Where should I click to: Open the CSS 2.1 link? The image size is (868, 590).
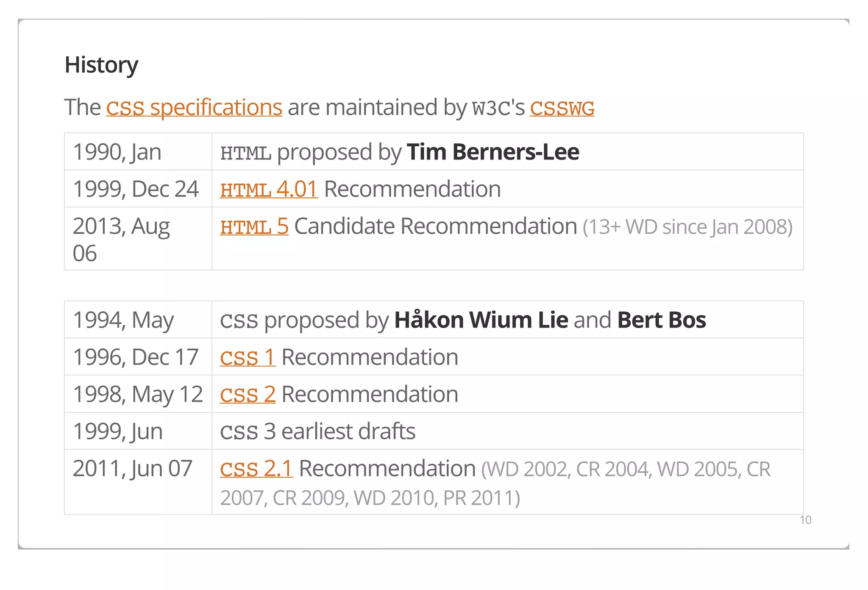[256, 469]
